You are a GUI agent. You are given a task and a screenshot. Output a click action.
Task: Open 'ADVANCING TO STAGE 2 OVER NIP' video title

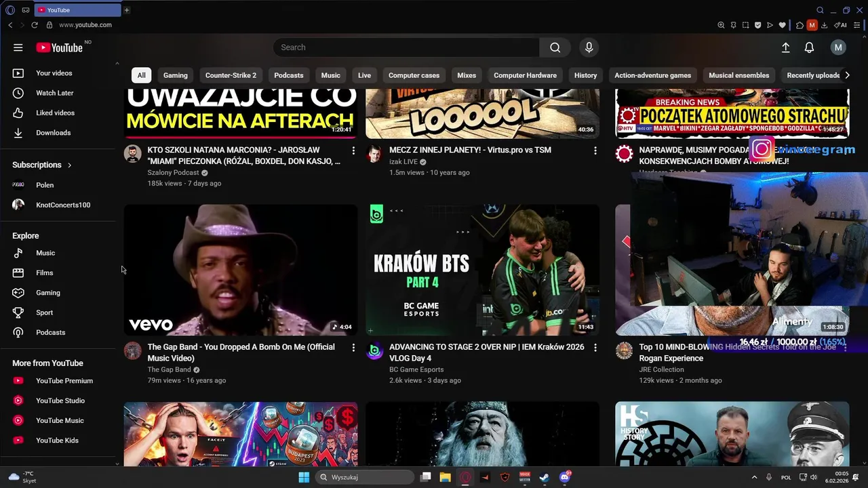pyautogui.click(x=486, y=352)
